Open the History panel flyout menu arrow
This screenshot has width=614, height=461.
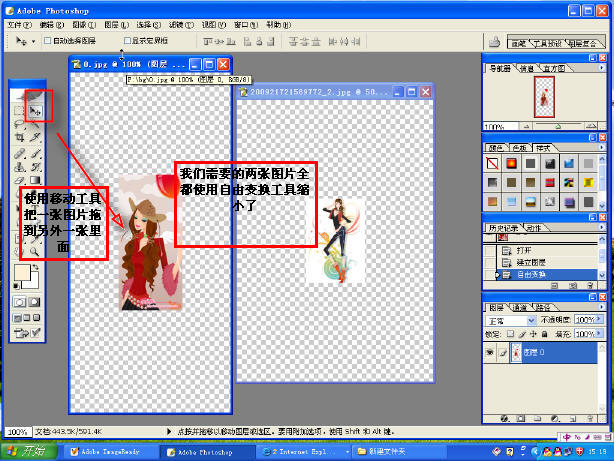click(x=601, y=227)
